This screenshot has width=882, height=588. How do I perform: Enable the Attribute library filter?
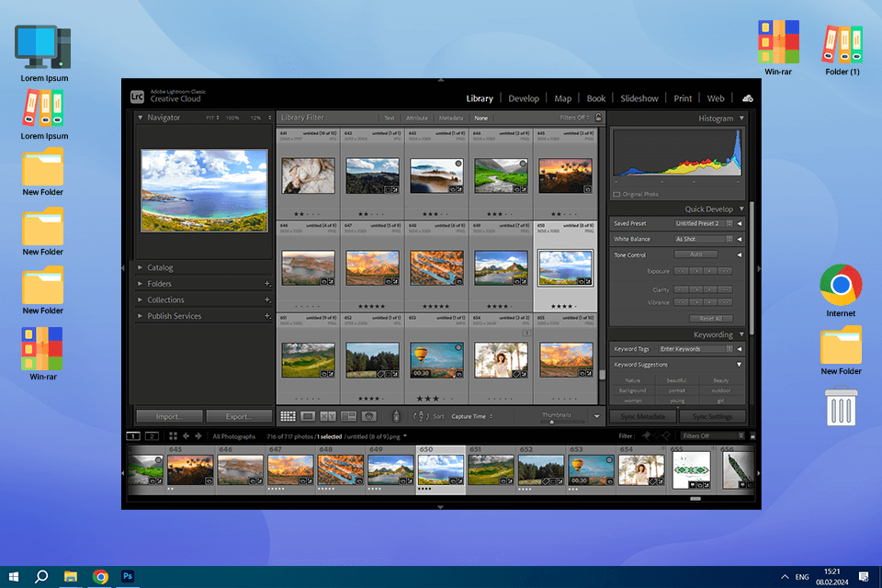coord(417,119)
